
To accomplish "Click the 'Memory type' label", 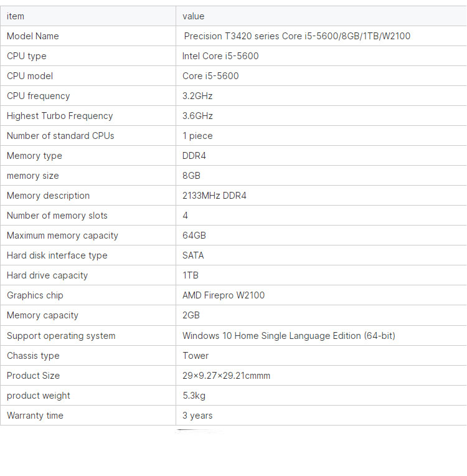I will pyautogui.click(x=34, y=156).
